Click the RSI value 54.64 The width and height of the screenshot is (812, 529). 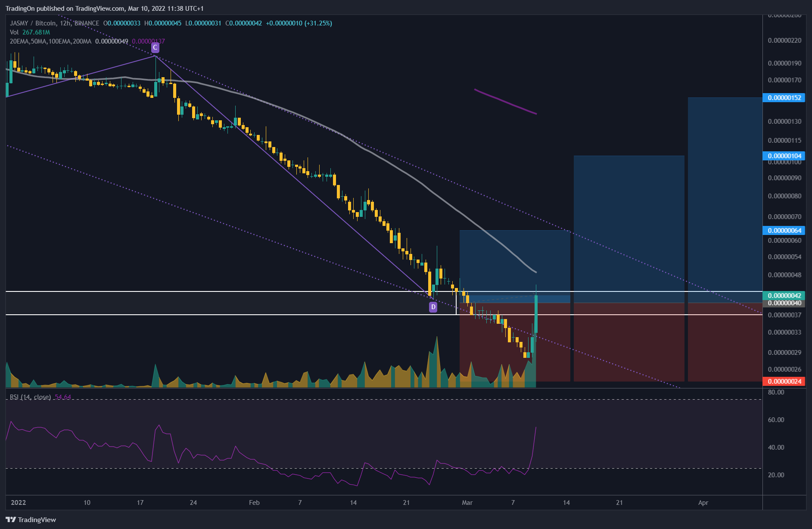(x=63, y=397)
